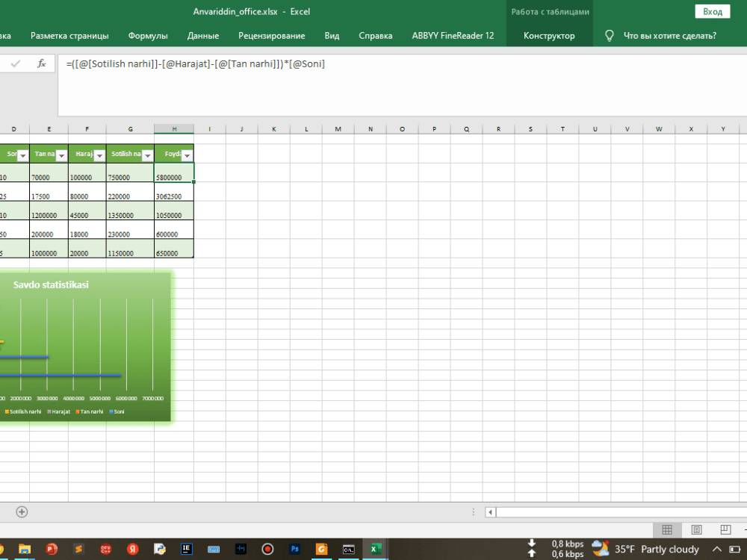Click the Что вы хотите сделать search box
The width and height of the screenshot is (747, 560).
pos(670,36)
